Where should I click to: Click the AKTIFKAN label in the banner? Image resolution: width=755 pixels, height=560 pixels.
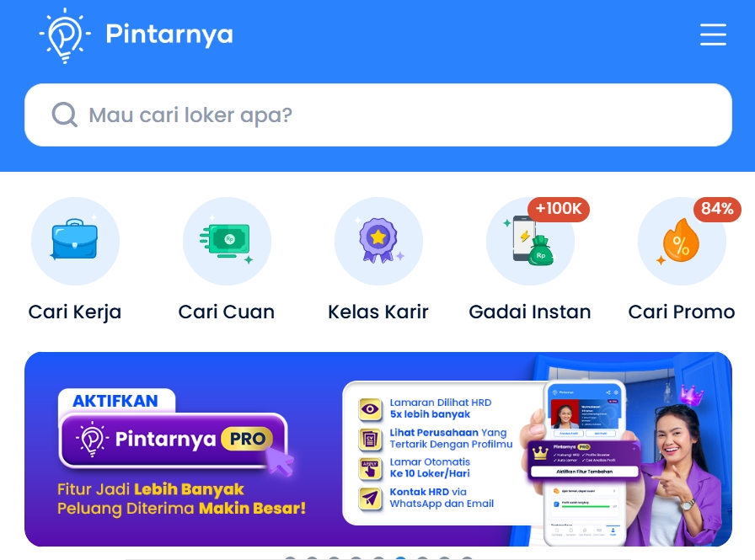(115, 401)
